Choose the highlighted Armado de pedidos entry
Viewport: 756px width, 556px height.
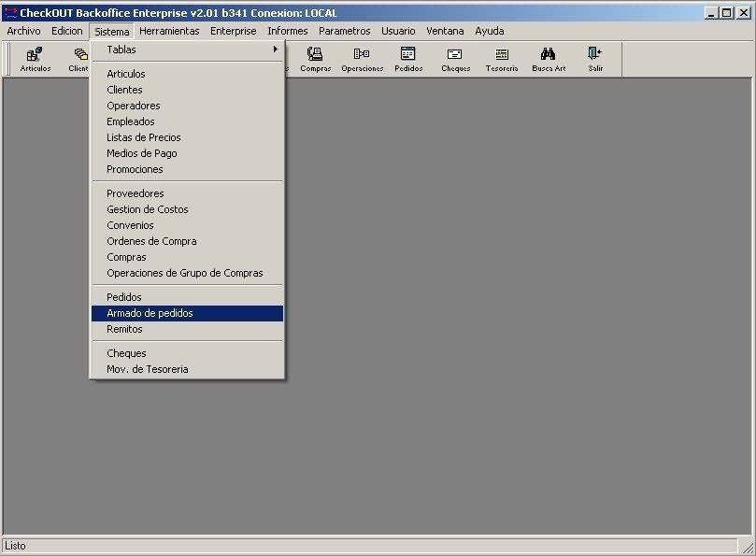(187, 313)
